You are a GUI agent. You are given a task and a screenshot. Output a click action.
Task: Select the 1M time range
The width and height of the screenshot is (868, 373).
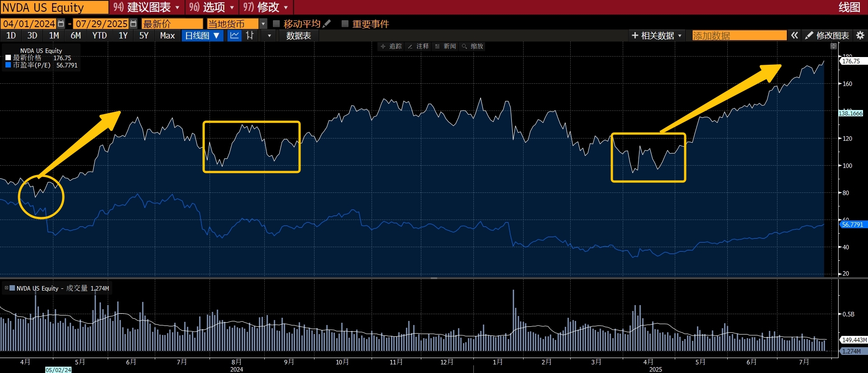(54, 35)
